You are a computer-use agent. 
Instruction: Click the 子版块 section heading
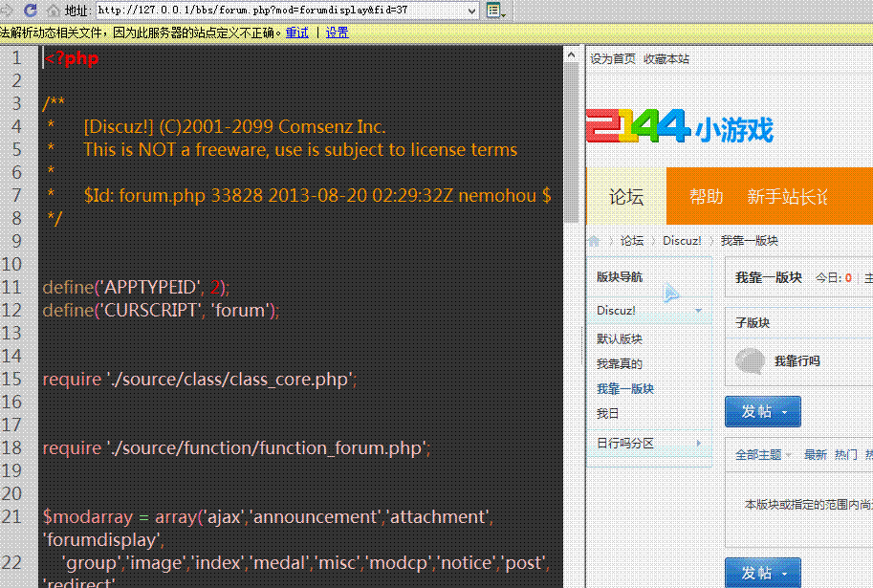click(753, 322)
